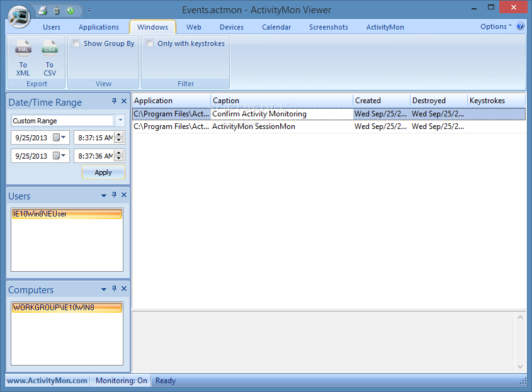Open the ActivityMon application orb menu

tap(20, 16)
